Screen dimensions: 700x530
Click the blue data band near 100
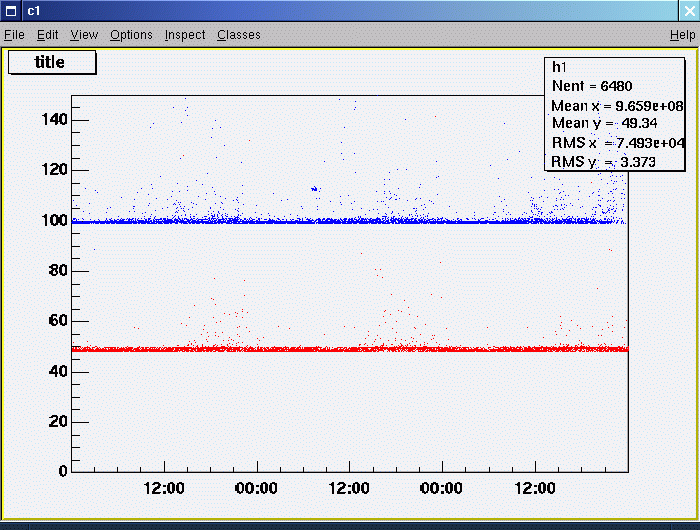[348, 221]
